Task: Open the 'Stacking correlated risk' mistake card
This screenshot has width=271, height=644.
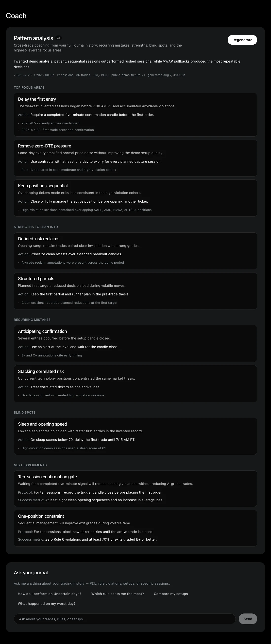Action: (x=135, y=384)
